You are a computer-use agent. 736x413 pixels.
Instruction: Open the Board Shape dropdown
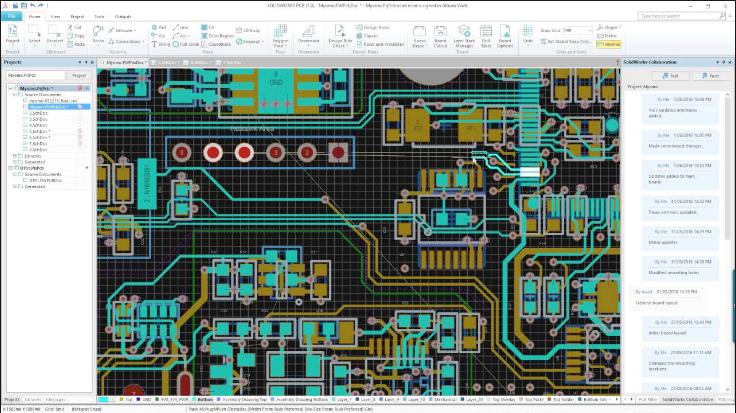pyautogui.click(x=419, y=36)
